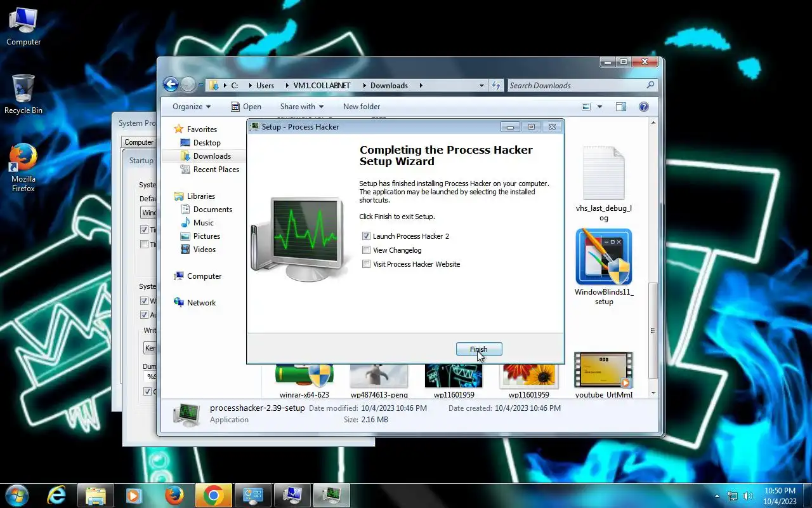
Task: Switch to System Properties taskbar button
Action: (x=292, y=495)
